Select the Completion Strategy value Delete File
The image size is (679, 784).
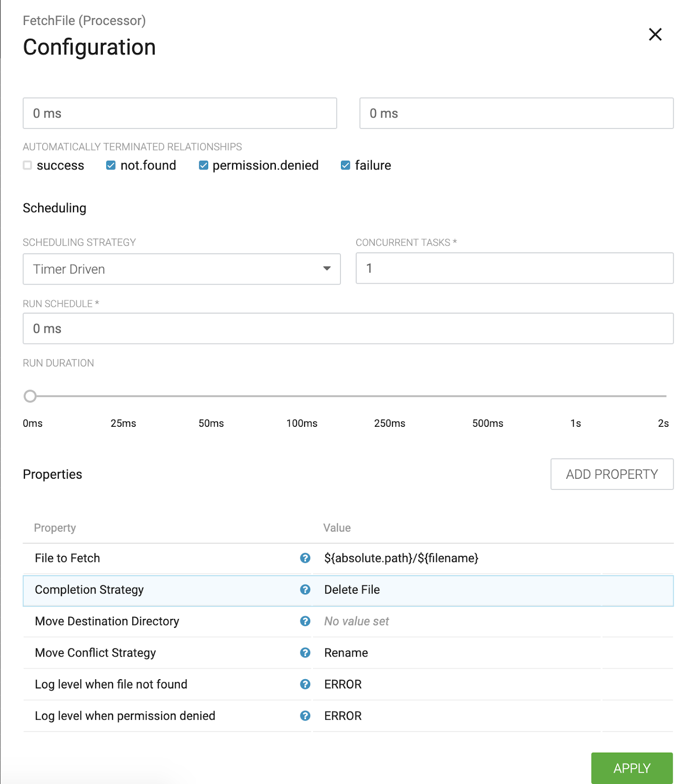click(x=352, y=589)
